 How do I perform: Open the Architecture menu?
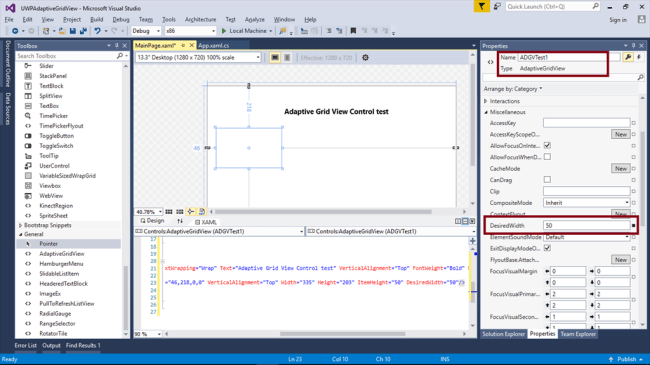pyautogui.click(x=200, y=19)
